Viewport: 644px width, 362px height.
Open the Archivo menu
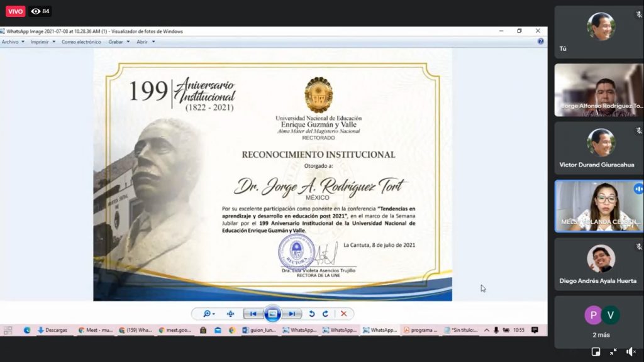pos(13,42)
